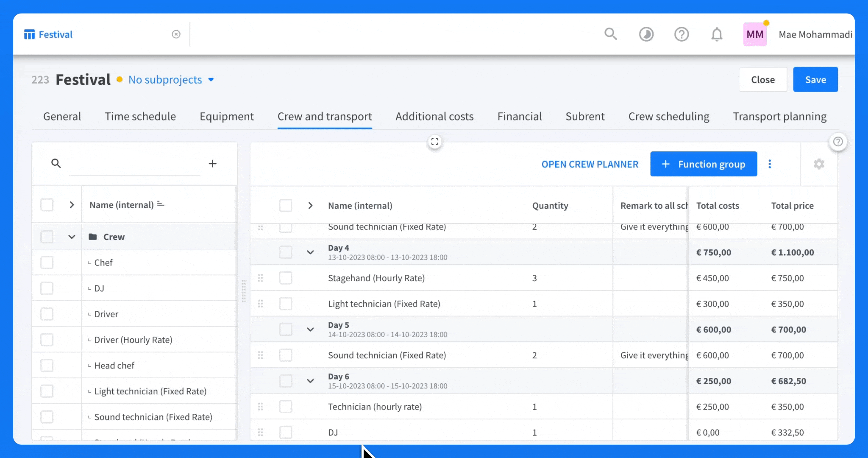Open the Financial tab
The width and height of the screenshot is (868, 458).
520,117
